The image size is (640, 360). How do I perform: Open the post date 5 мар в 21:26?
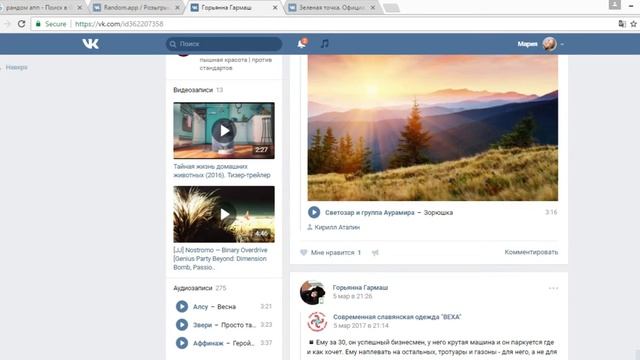(x=352, y=296)
